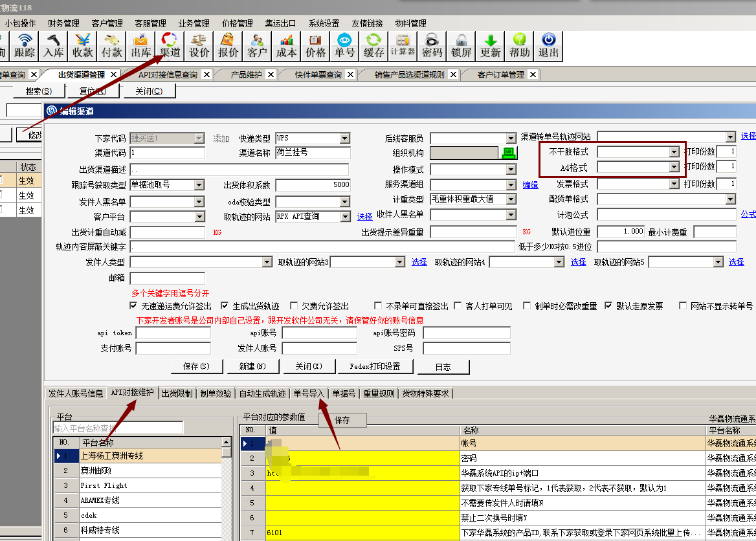Open the 财务管理 menu
Image resolution: width=756 pixels, height=541 pixels.
point(63,23)
